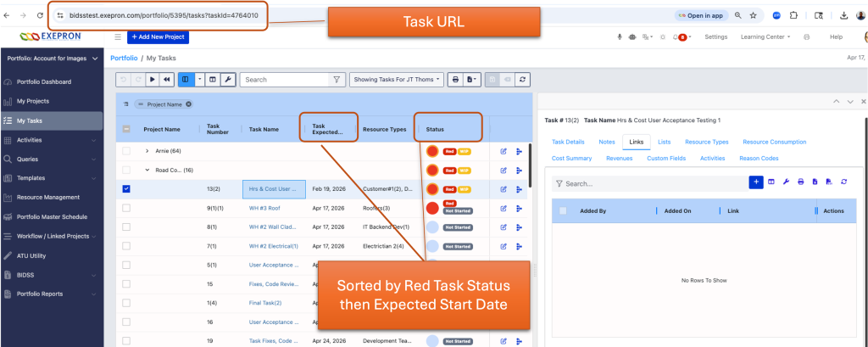Open the wrench tool in tasks toolbar
Image resolution: width=868 pixels, height=347 pixels.
click(x=227, y=80)
